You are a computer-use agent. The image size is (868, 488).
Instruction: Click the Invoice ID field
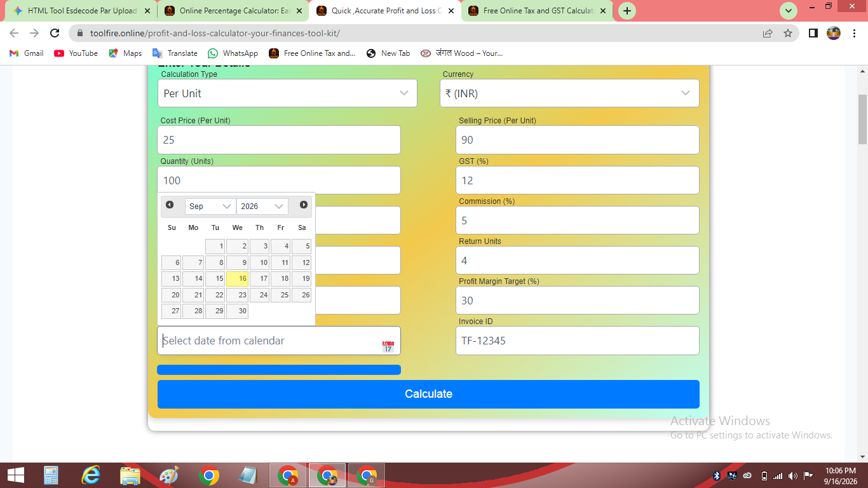(x=578, y=341)
